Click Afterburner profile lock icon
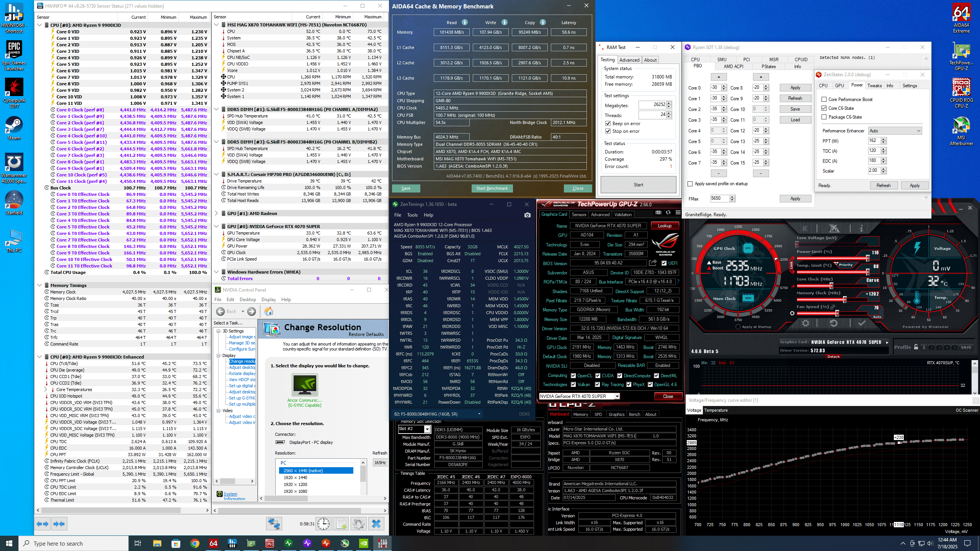 tap(916, 347)
